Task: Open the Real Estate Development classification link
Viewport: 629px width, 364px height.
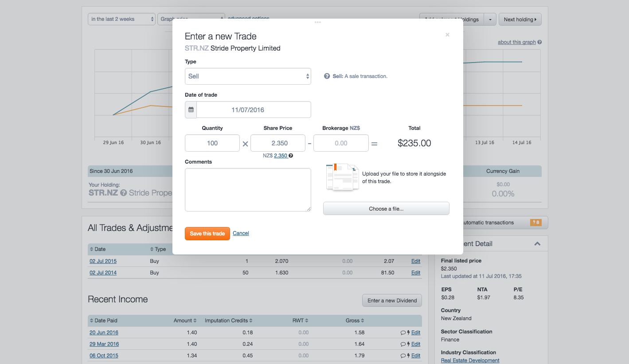Action: [x=470, y=360]
